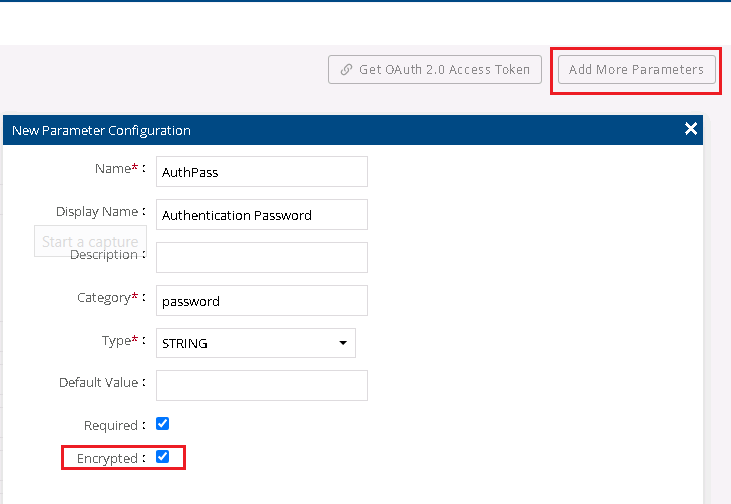This screenshot has height=504, width=731.
Task: Click the Required label text
Action: pyautogui.click(x=110, y=425)
